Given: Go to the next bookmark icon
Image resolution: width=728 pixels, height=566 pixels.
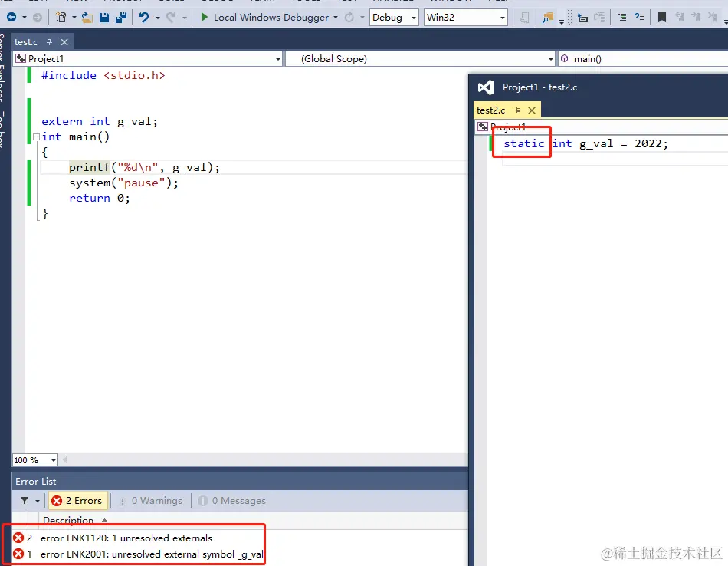Looking at the screenshot, I should pos(696,18).
